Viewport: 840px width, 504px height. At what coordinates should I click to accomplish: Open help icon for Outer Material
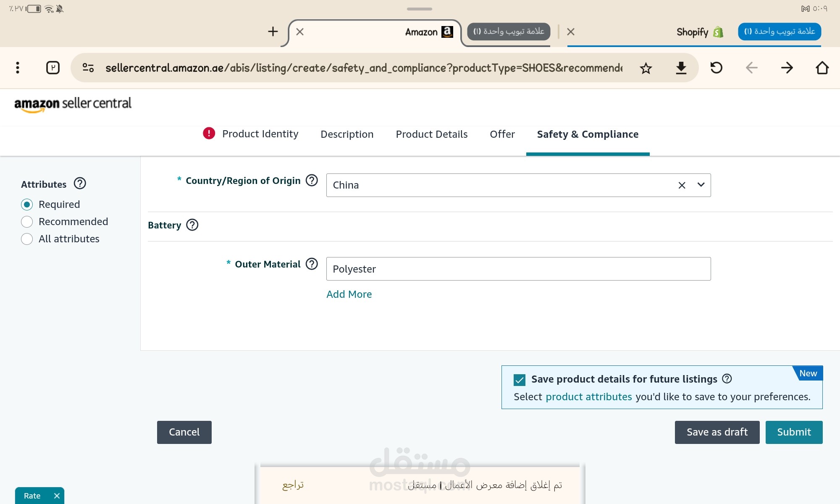point(312,264)
